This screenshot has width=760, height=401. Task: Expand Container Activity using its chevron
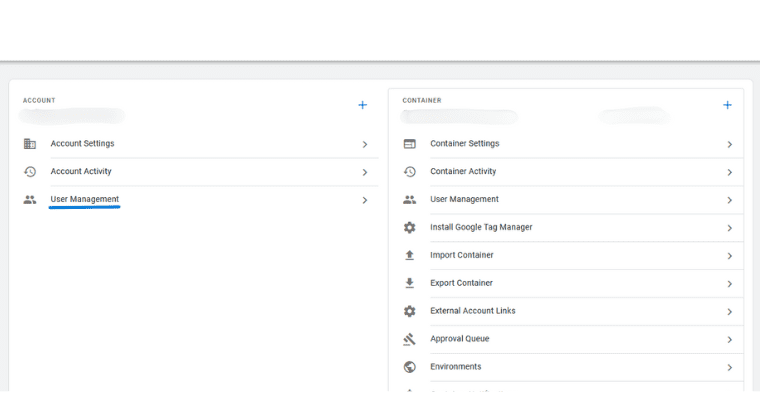(729, 172)
